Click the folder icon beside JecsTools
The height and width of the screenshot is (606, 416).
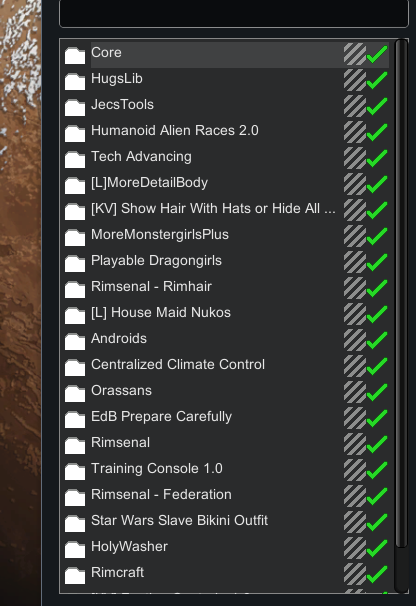point(75,107)
